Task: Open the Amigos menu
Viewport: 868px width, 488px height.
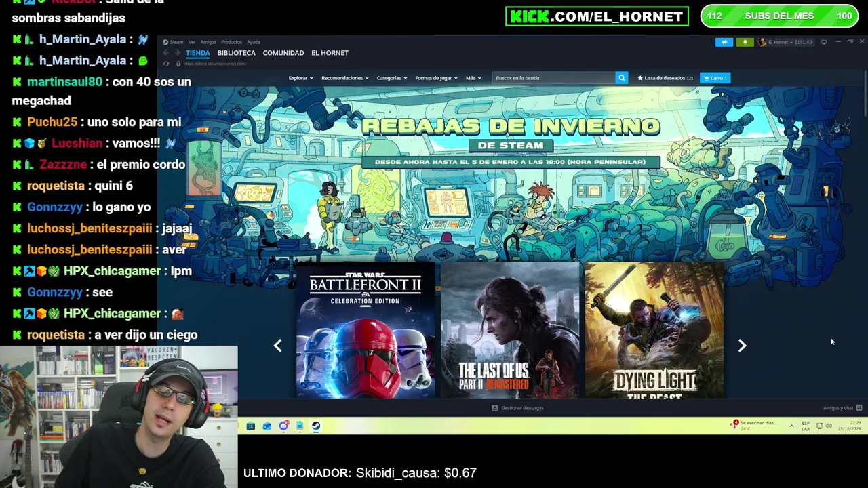Action: point(208,42)
